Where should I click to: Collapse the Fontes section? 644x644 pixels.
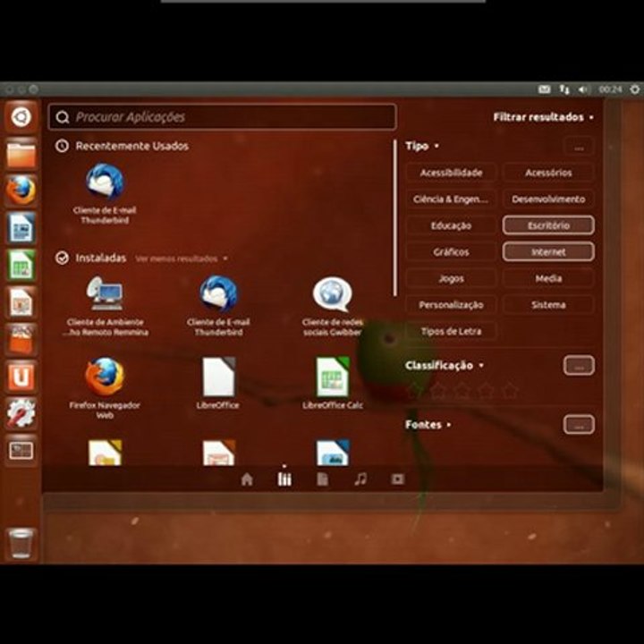[x=428, y=424]
